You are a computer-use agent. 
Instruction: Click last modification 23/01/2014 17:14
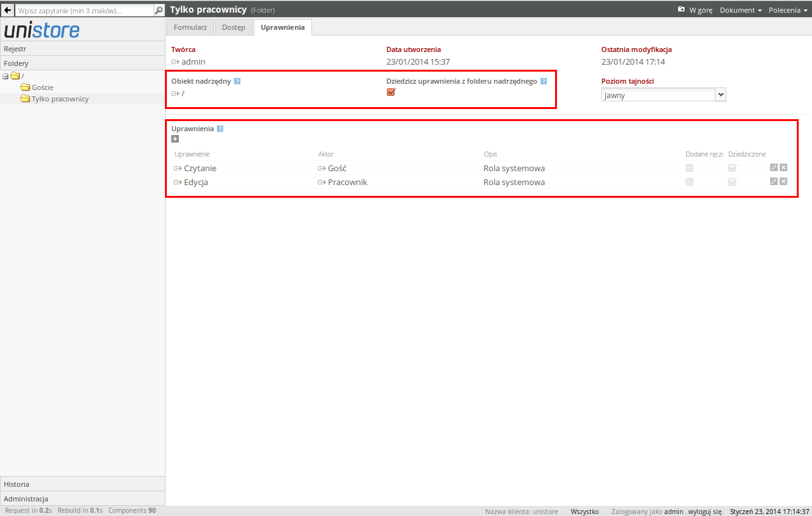[633, 62]
